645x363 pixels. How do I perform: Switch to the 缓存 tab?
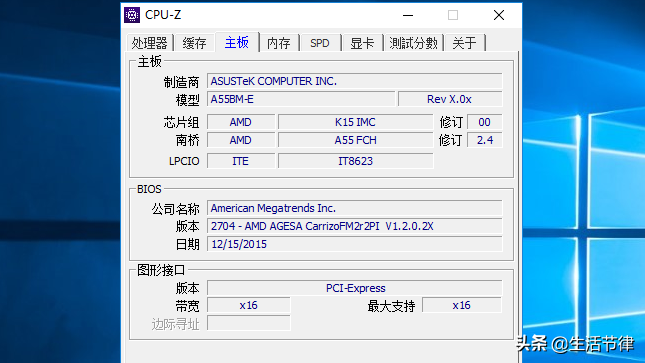coord(195,43)
